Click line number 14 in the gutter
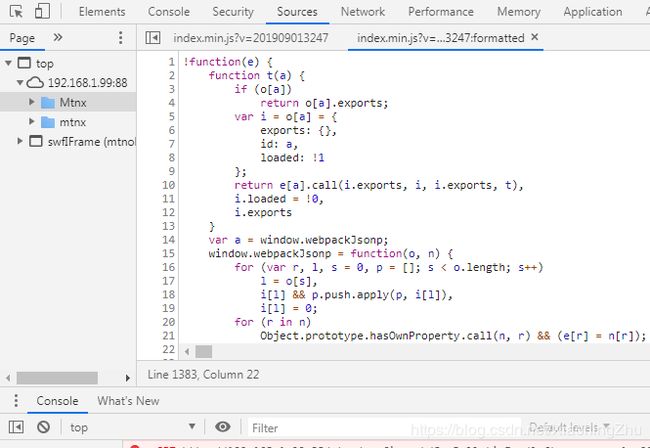The image size is (650, 448). coord(168,240)
